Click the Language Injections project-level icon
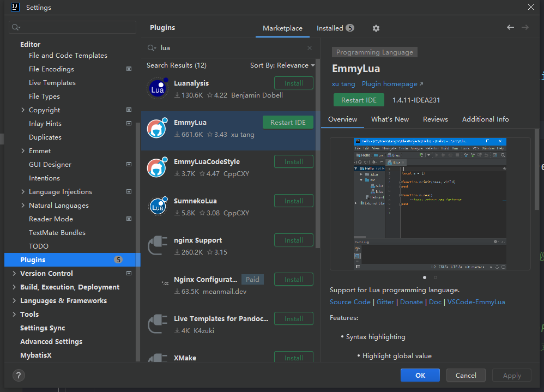 pyautogui.click(x=129, y=191)
